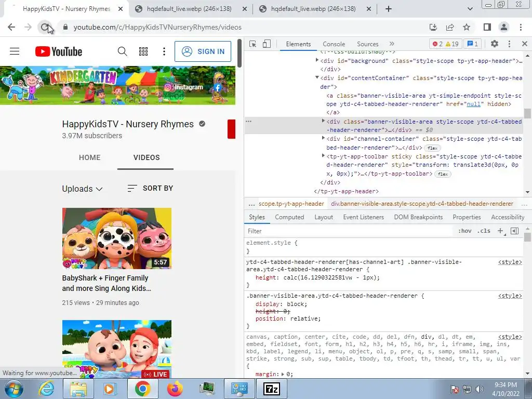532x399 pixels.
Task: Open the SORT BY menu
Action: tap(150, 188)
